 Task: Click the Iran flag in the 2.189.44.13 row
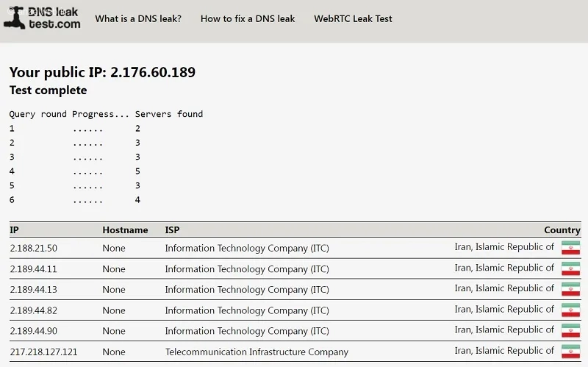click(x=571, y=289)
